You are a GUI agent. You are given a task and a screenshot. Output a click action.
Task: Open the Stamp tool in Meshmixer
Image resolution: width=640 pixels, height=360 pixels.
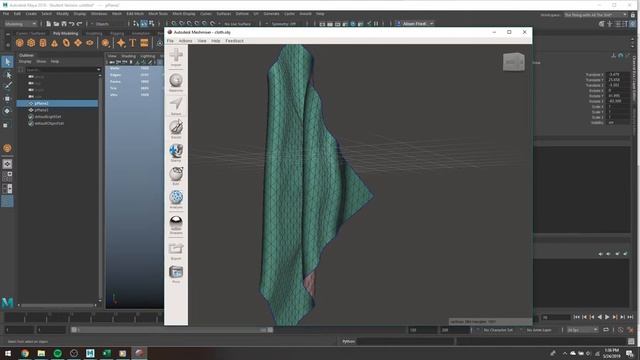coord(176,152)
